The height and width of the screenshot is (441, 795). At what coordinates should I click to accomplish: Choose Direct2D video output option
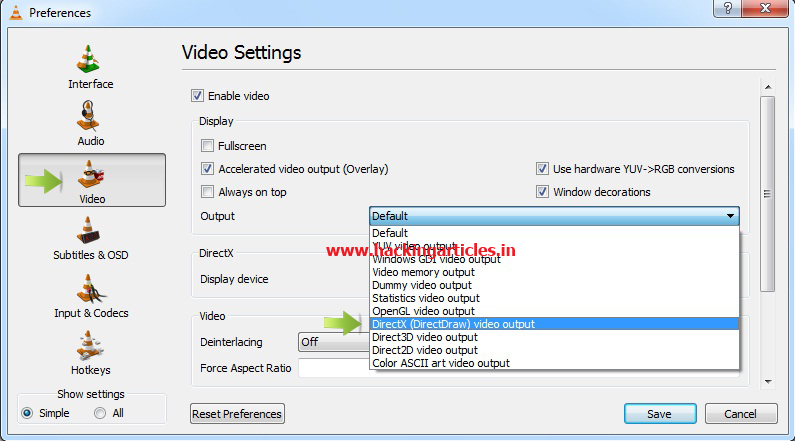pyautogui.click(x=554, y=350)
